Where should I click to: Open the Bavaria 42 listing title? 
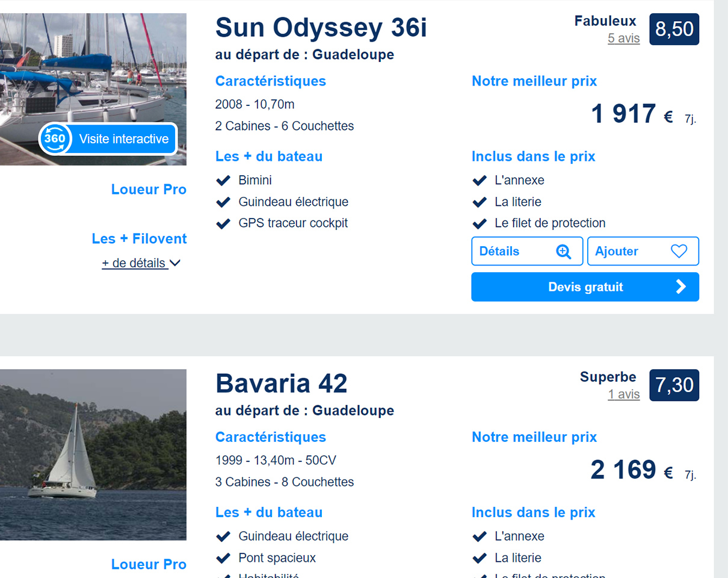click(282, 384)
